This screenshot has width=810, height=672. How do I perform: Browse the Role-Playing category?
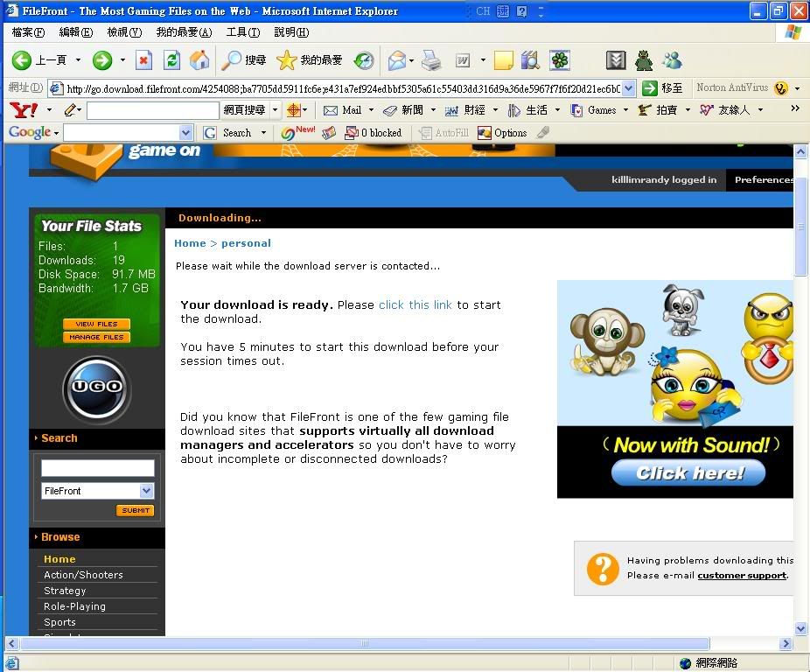(75, 606)
